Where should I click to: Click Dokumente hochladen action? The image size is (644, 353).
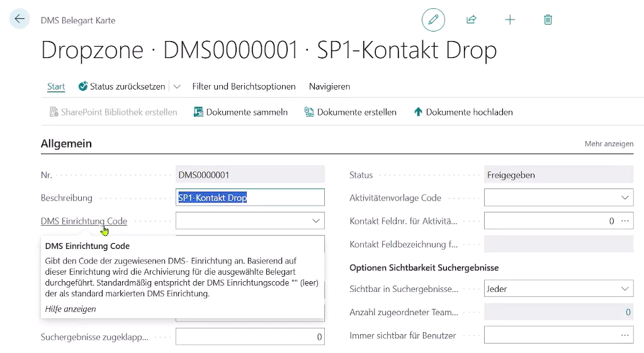tap(463, 112)
